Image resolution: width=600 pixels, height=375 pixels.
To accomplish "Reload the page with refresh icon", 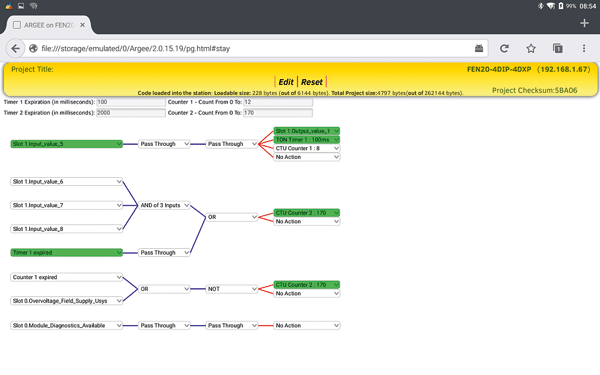I will click(504, 49).
